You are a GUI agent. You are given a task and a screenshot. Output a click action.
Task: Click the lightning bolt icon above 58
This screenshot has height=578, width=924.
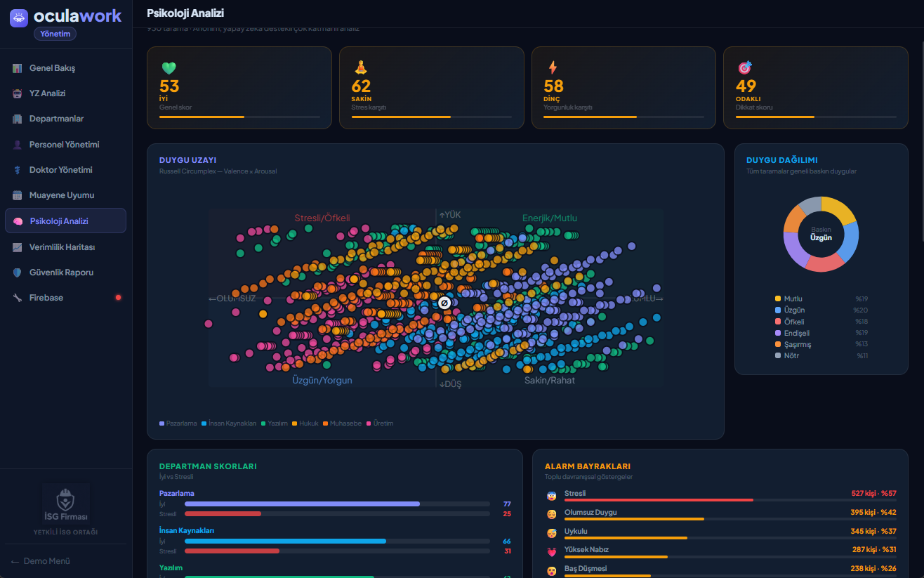coord(553,67)
